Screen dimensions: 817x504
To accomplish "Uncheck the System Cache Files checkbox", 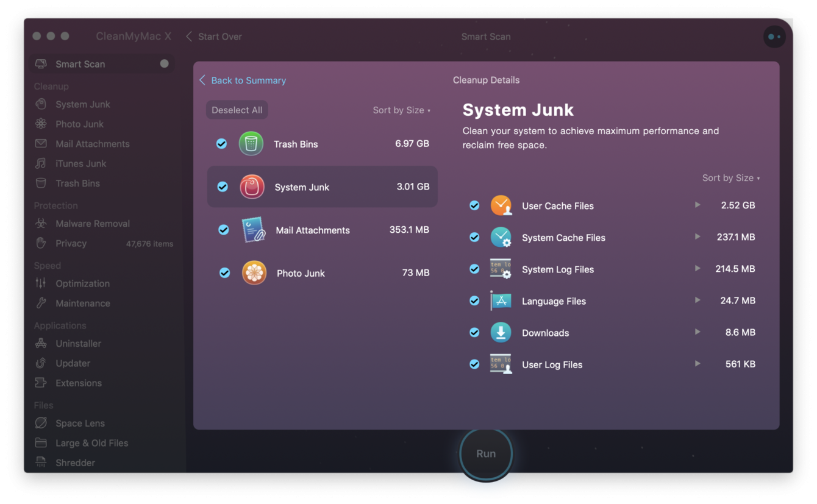I will pos(474,237).
